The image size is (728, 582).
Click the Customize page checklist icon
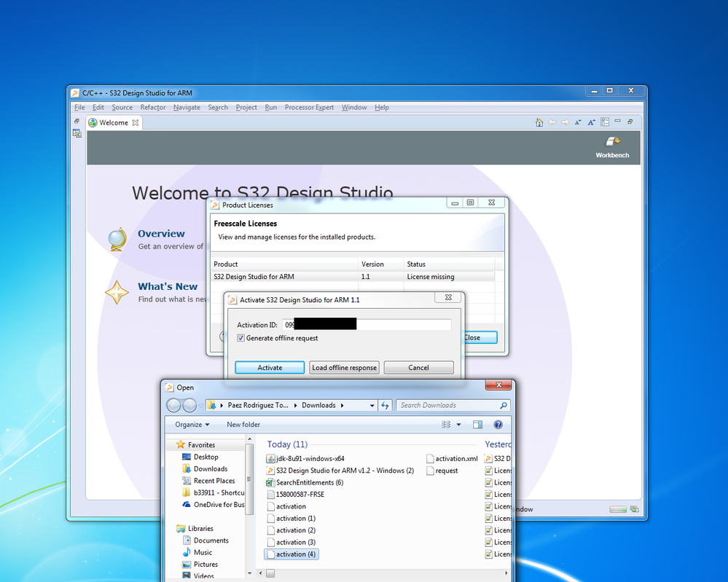[x=605, y=122]
